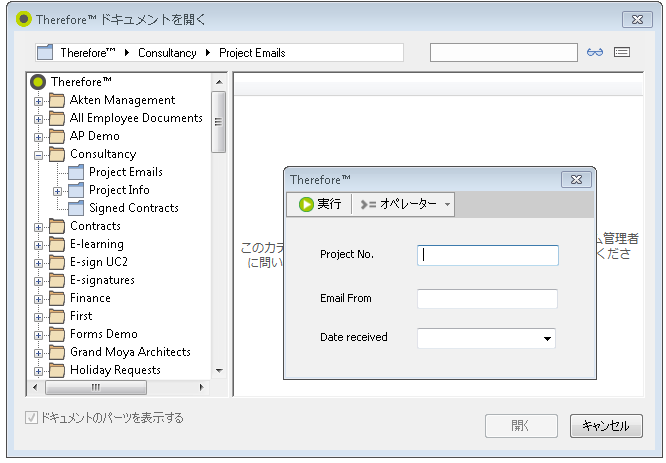
Task: Expand the Holiday Requests folder
Action: pyautogui.click(x=38, y=371)
